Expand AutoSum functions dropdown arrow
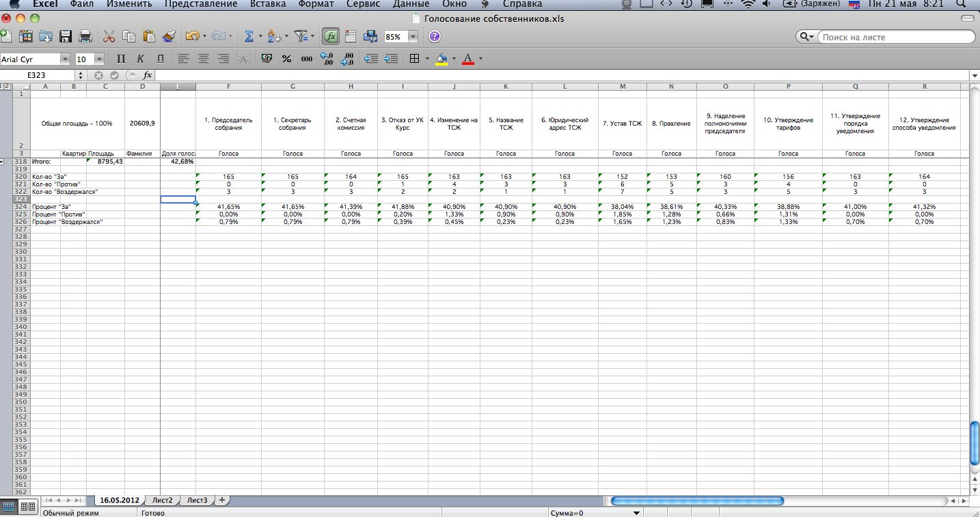 (x=260, y=37)
